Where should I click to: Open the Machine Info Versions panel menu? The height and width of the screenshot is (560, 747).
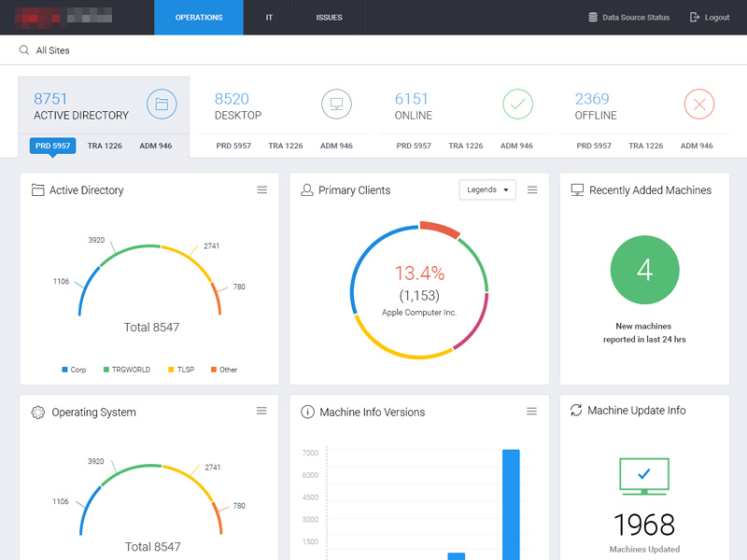point(532,411)
